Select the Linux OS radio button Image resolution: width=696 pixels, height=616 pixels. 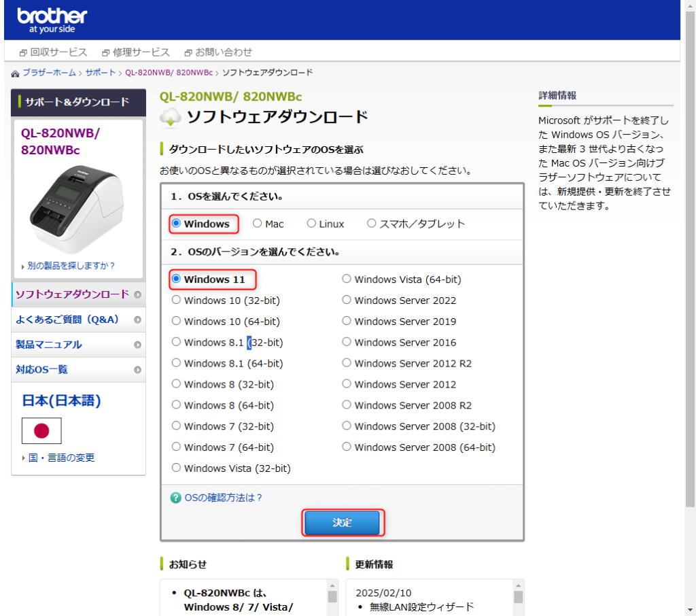tap(311, 224)
